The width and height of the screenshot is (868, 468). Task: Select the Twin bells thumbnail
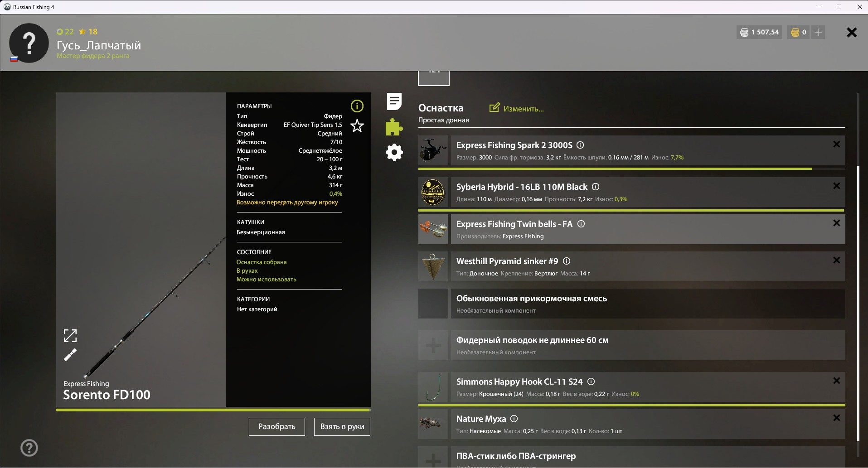433,229
